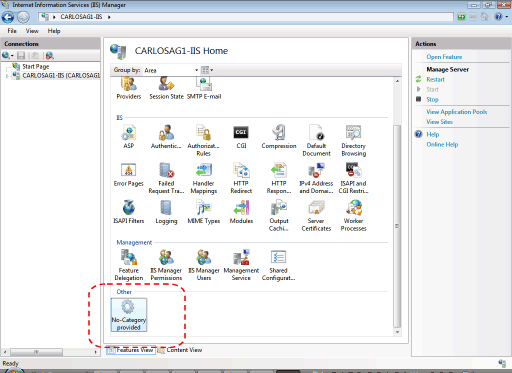Click the navigate Back button

coord(8,17)
